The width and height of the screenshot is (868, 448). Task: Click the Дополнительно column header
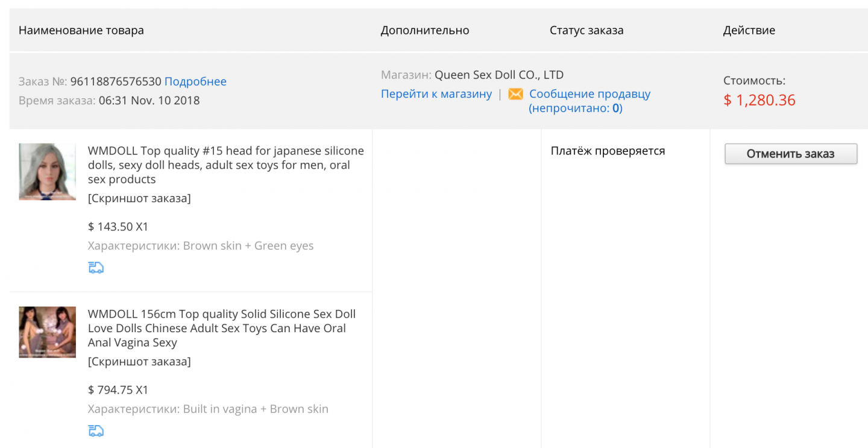coord(425,30)
